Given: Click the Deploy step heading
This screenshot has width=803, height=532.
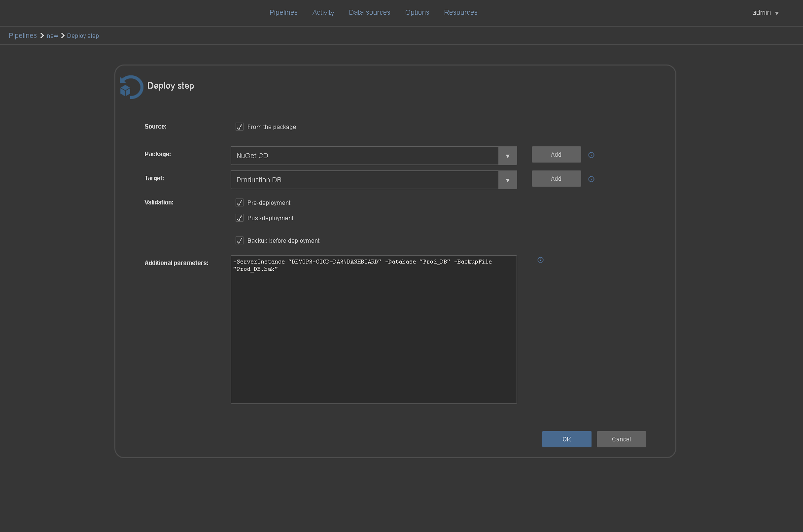Looking at the screenshot, I should (171, 86).
